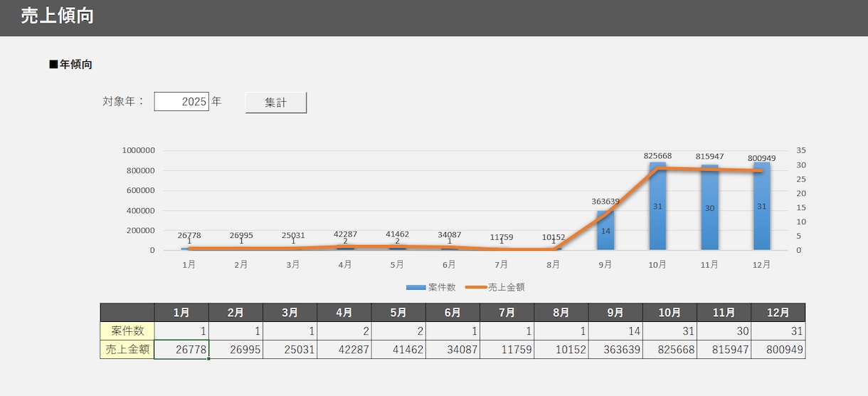Click the 集計 button
This screenshot has width=868, height=396.
tap(276, 103)
